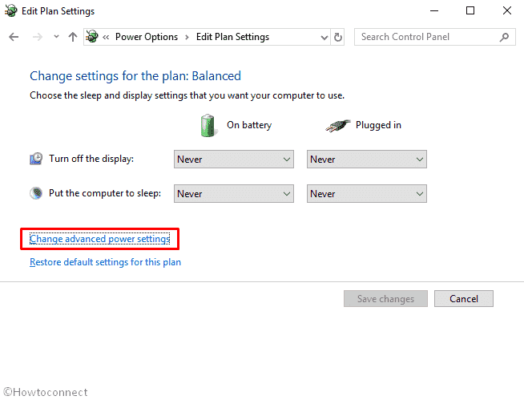Screen dimensions: 524x400
Task: Click the search magnifier icon
Action: click(x=504, y=37)
